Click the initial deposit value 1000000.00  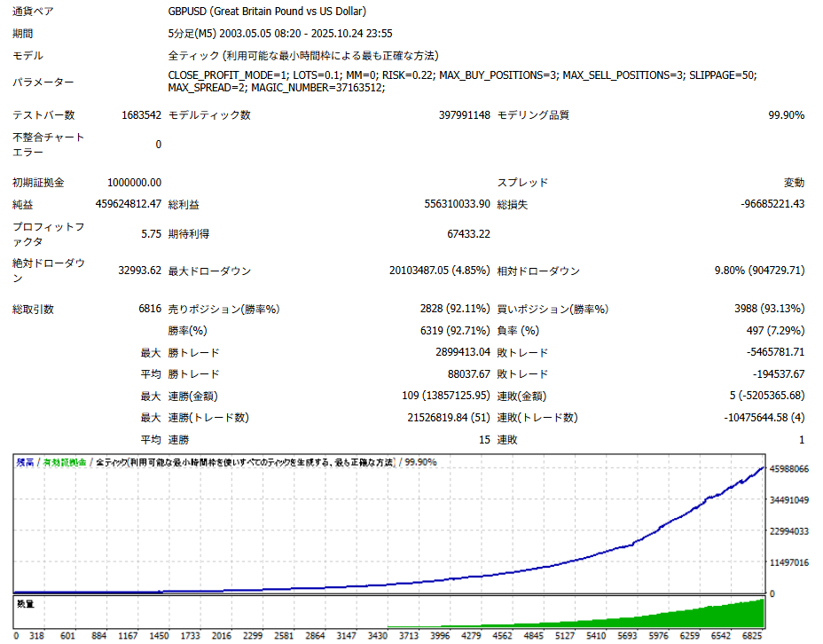(134, 183)
